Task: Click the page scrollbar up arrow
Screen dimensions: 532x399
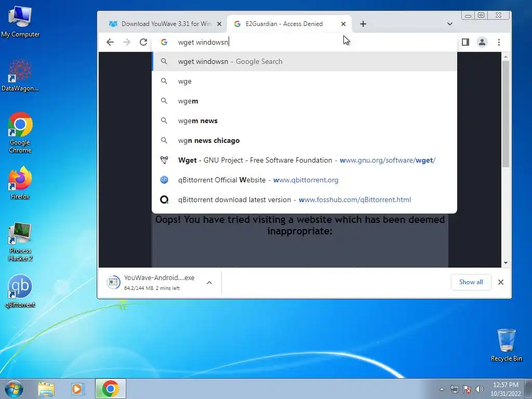Action: click(506, 57)
